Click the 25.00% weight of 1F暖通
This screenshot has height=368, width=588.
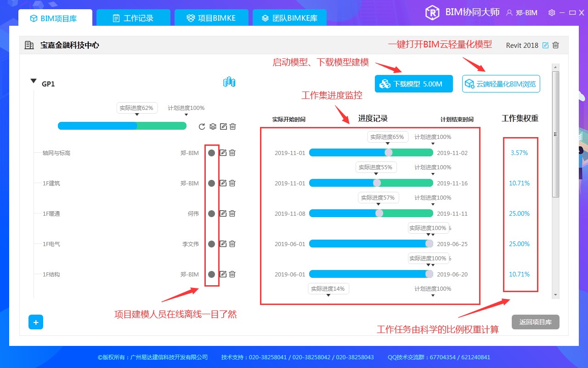pyautogui.click(x=520, y=213)
